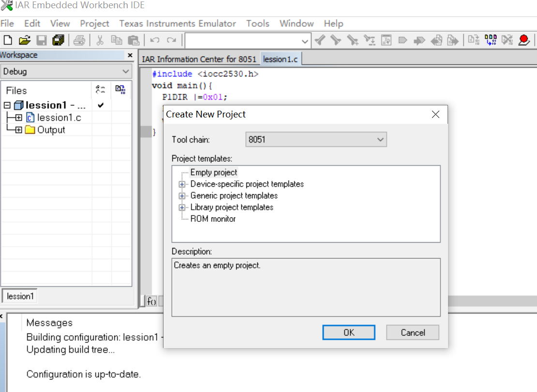Image resolution: width=537 pixels, height=392 pixels.
Task: Open the Tool chain 8051 dropdown
Action: [x=316, y=140]
